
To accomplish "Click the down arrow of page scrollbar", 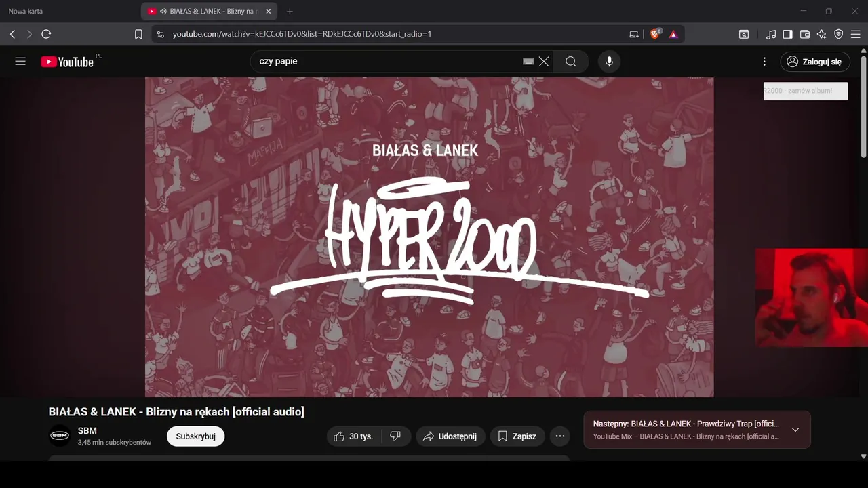I will tap(863, 457).
